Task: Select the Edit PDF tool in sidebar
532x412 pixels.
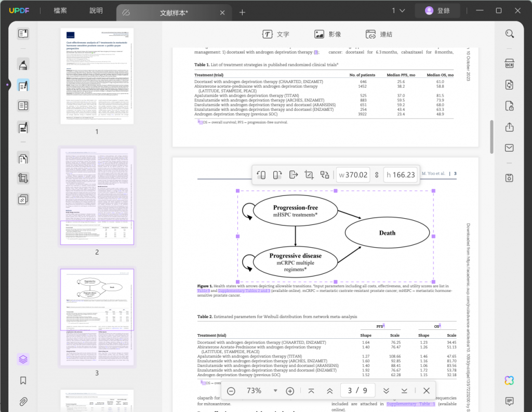Action: (x=23, y=85)
